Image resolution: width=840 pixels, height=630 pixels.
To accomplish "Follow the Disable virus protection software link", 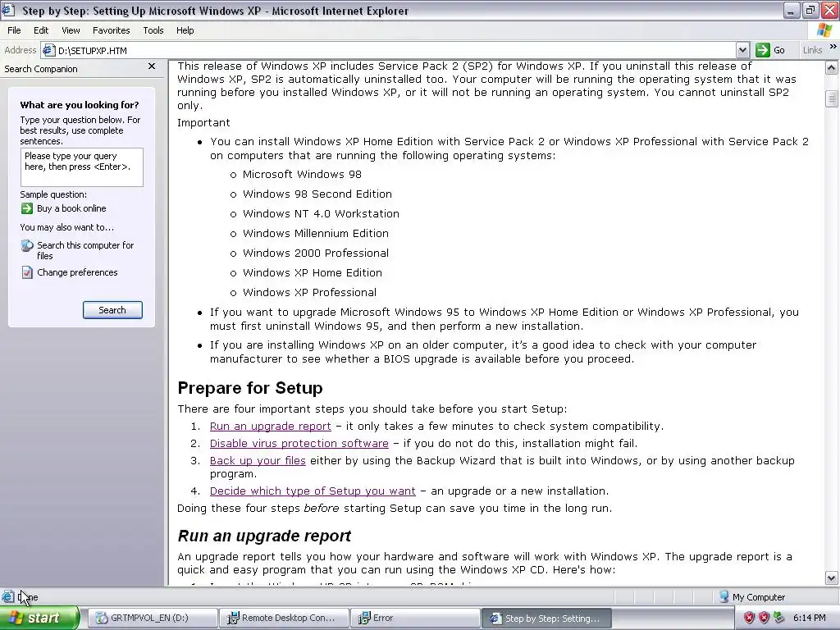I will pos(299,444).
